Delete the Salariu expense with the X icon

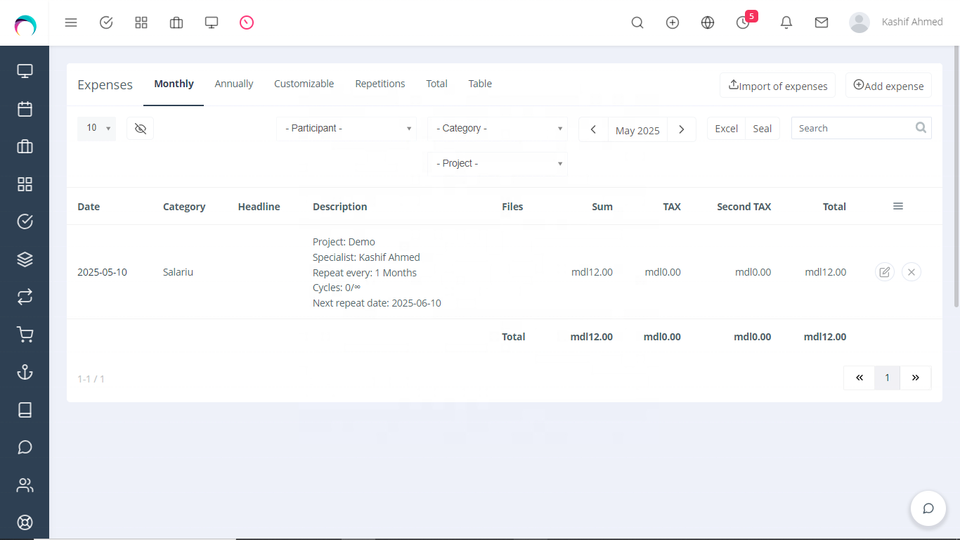click(911, 272)
